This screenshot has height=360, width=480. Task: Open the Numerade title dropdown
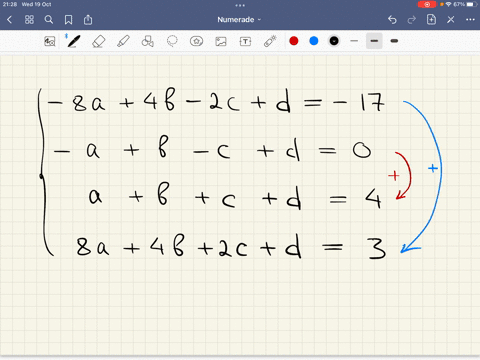point(239,20)
